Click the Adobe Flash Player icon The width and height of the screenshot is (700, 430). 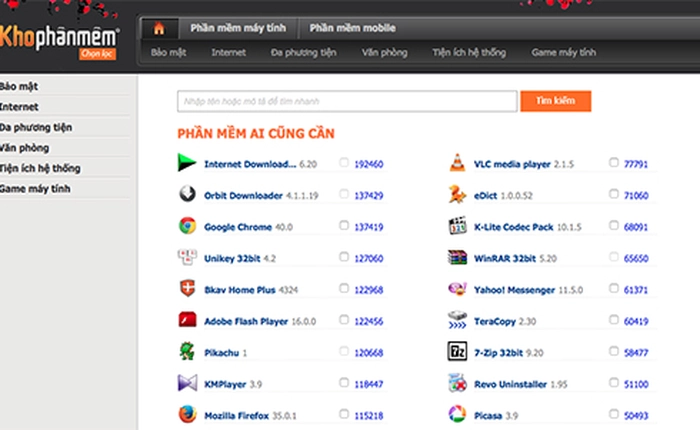187,320
